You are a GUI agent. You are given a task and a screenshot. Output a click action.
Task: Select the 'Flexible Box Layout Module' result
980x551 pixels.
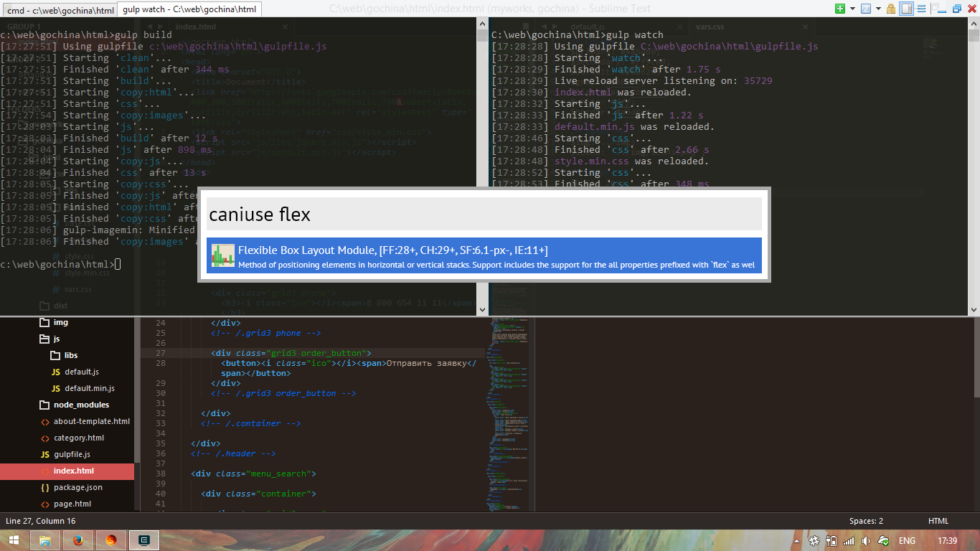(484, 255)
